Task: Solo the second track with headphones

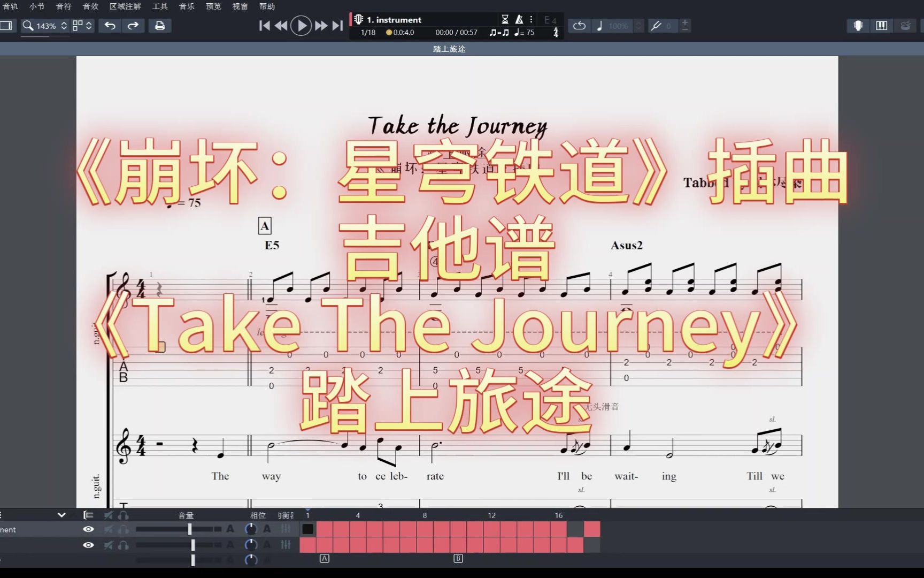Action: pyautogui.click(x=124, y=545)
